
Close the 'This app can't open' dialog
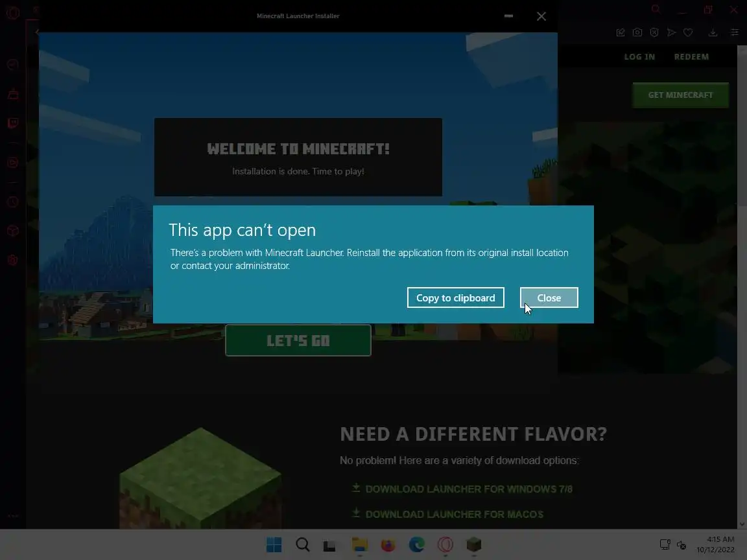(549, 297)
